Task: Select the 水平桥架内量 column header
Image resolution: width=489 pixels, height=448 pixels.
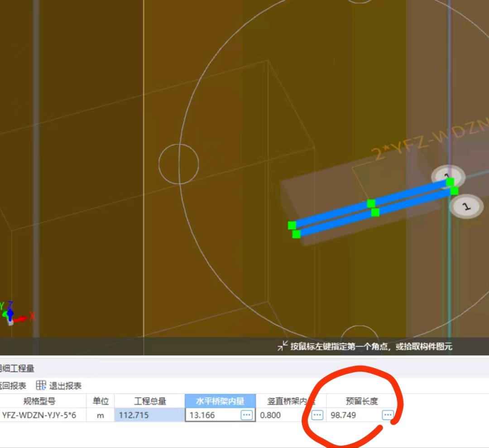Action: click(220, 401)
